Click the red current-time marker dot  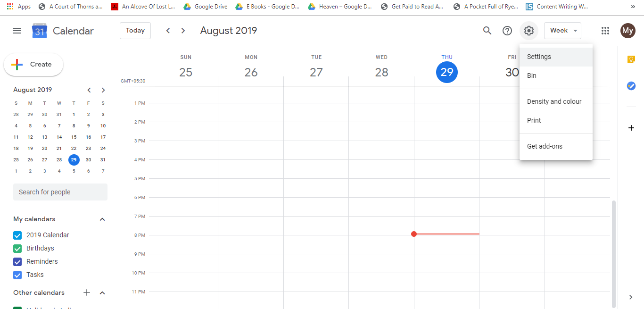tap(414, 234)
